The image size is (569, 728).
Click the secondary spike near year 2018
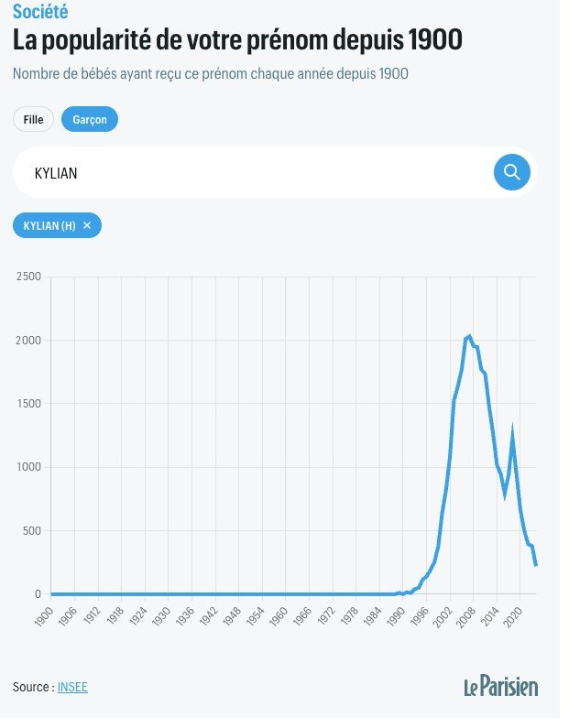[520, 440]
